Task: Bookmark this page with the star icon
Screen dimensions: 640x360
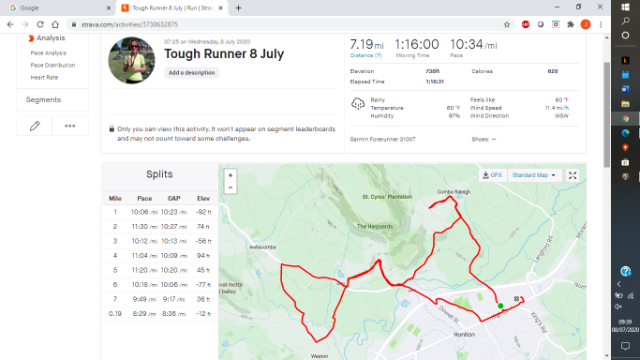Action: click(x=507, y=24)
